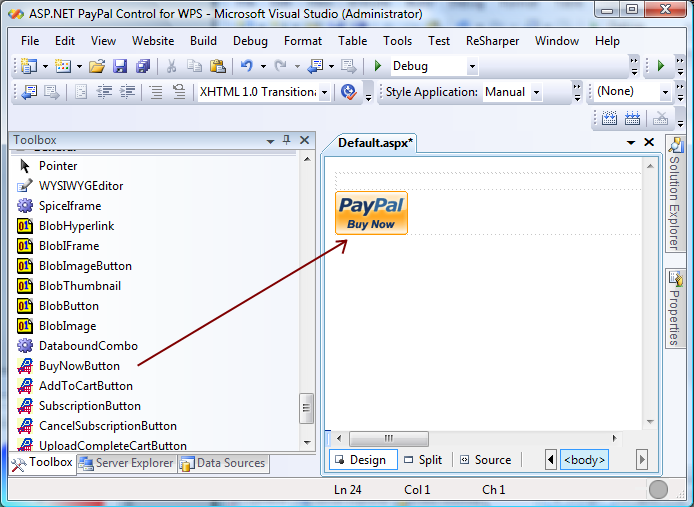This screenshot has height=507, width=694.
Task: Switch to Split view mode
Action: coord(422,460)
